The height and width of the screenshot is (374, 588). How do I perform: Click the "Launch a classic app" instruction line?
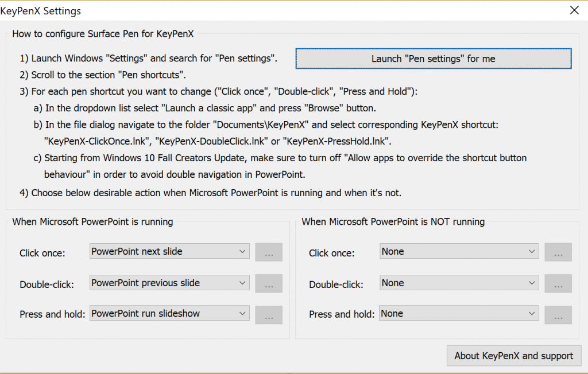point(205,108)
